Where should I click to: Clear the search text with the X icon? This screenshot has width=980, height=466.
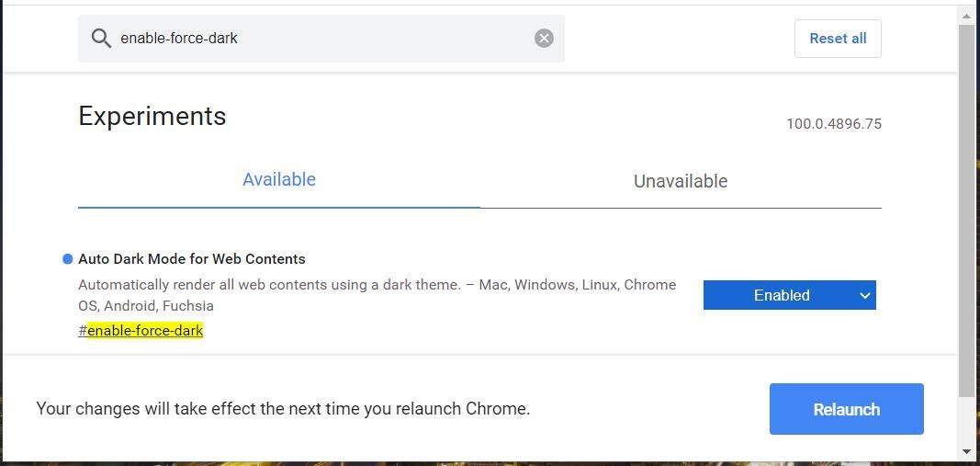point(544,39)
